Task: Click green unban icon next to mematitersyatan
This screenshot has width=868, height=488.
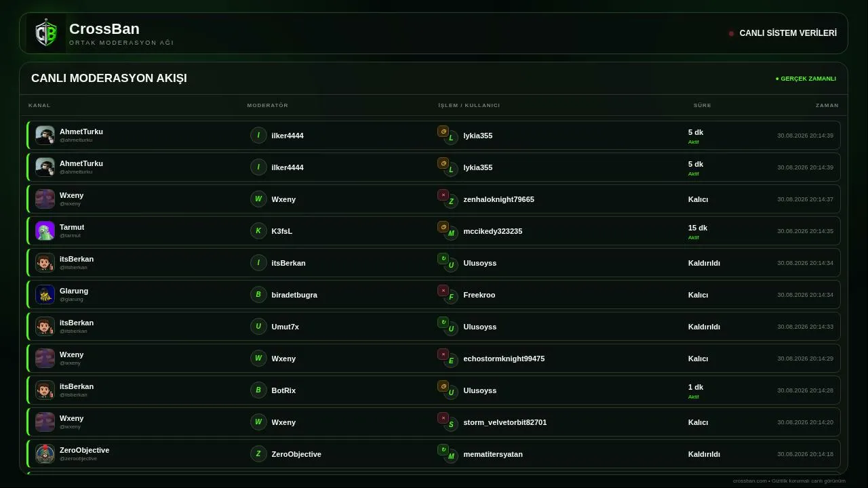Action: [x=443, y=449]
